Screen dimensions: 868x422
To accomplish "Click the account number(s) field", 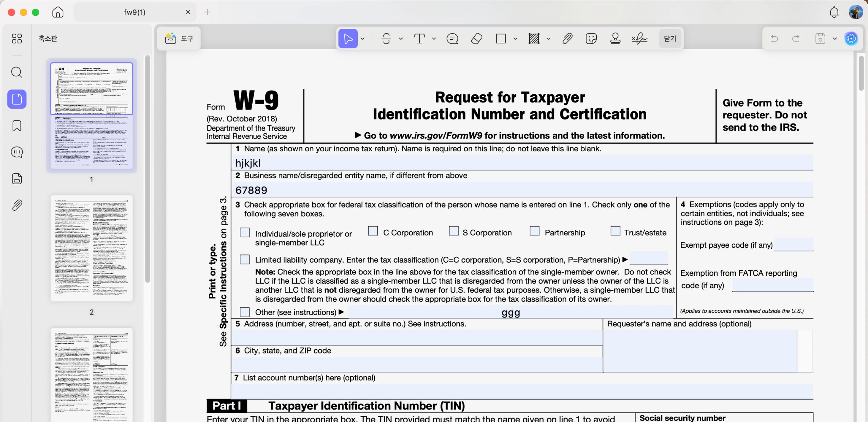I will (522, 391).
